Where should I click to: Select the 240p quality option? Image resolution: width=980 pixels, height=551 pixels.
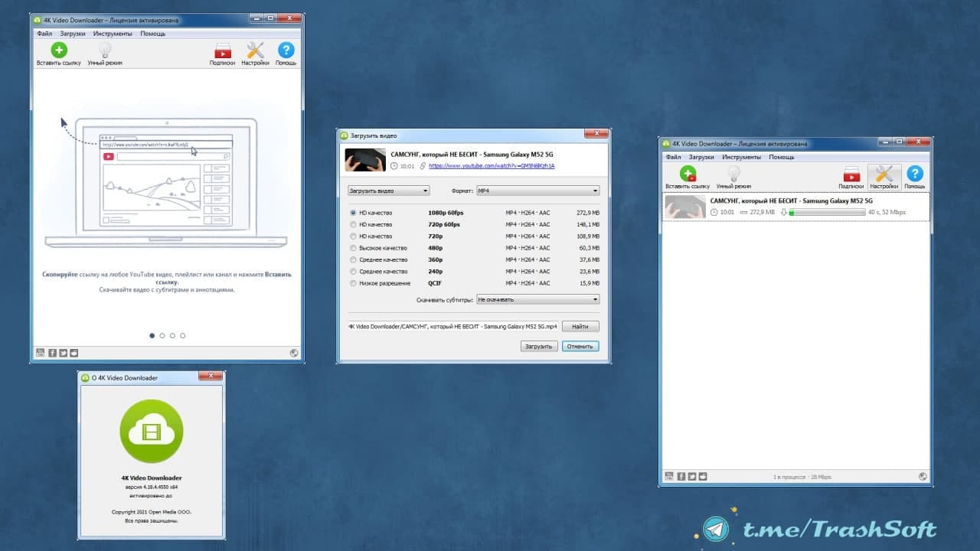353,272
